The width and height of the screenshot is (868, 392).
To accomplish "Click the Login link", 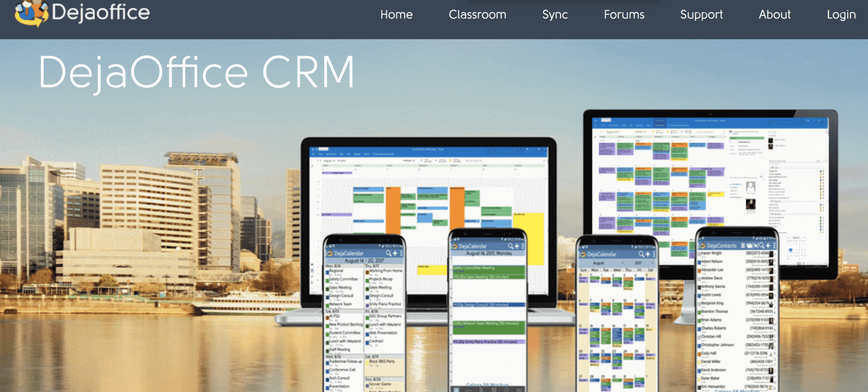I will click(x=841, y=14).
